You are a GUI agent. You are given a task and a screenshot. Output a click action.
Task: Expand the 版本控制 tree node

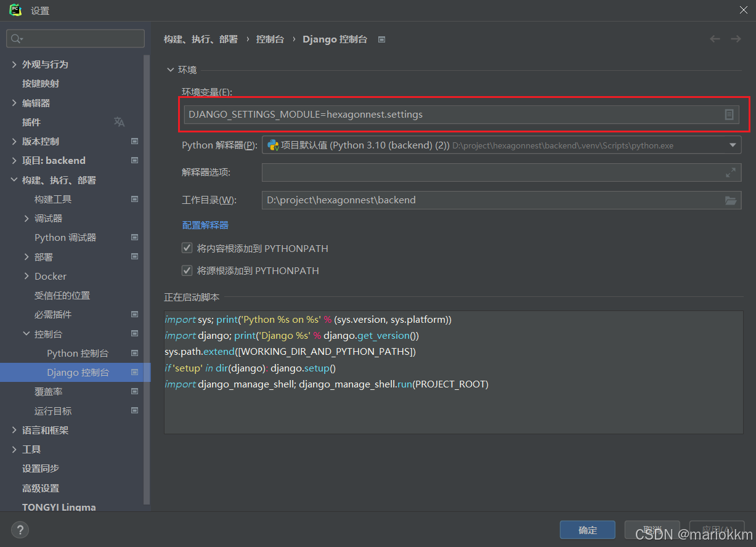pyautogui.click(x=14, y=141)
